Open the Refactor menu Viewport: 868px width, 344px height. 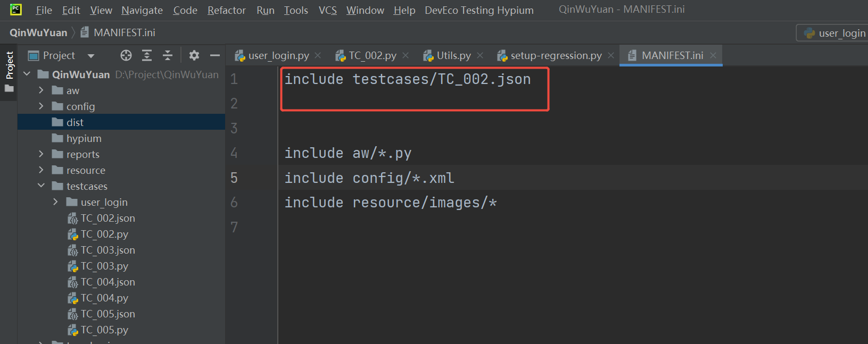[226, 10]
